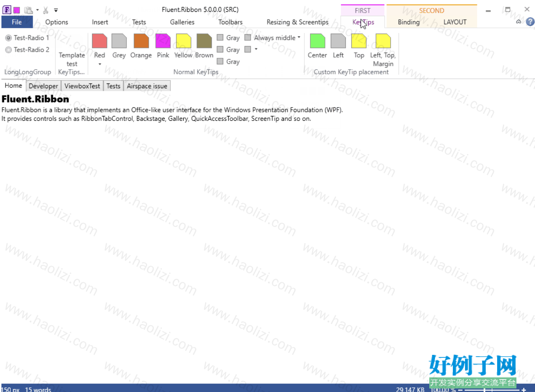Zoom in with the status bar plus
This screenshot has height=392, width=535.
(x=524, y=390)
